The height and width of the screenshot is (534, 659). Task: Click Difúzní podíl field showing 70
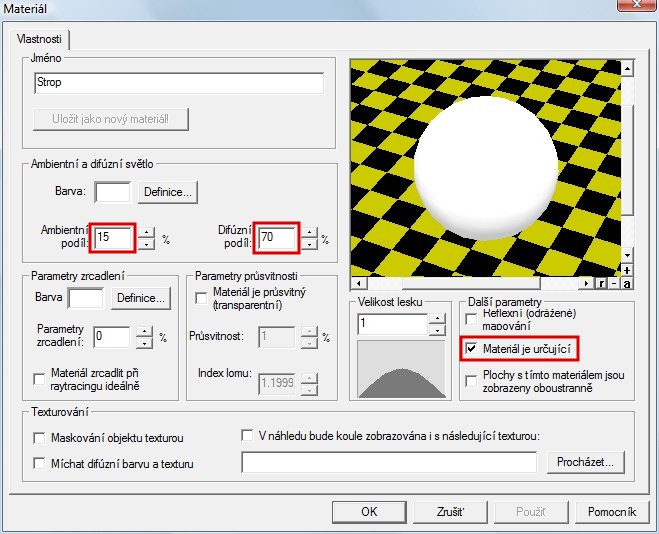[x=278, y=238]
